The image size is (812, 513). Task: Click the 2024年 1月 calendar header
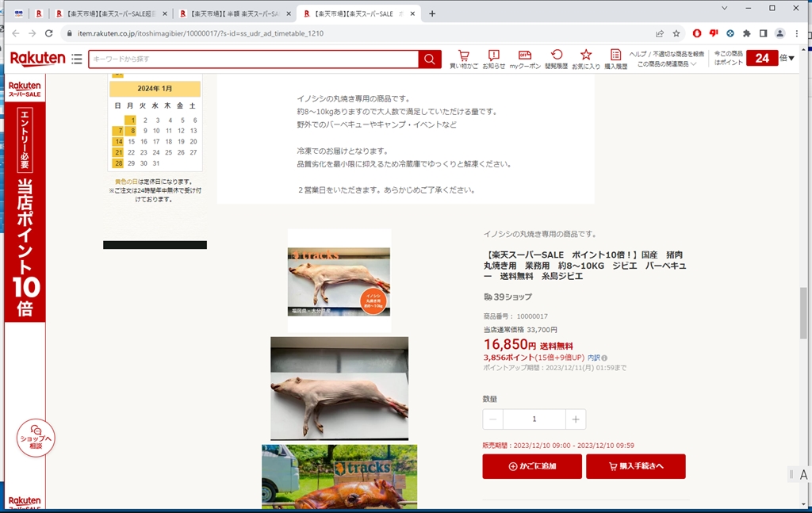(155, 89)
